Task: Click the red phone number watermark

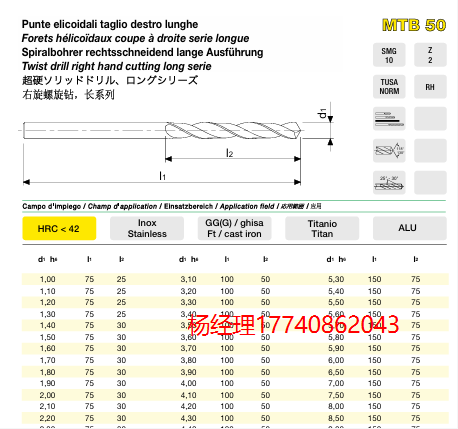Action: (x=293, y=325)
